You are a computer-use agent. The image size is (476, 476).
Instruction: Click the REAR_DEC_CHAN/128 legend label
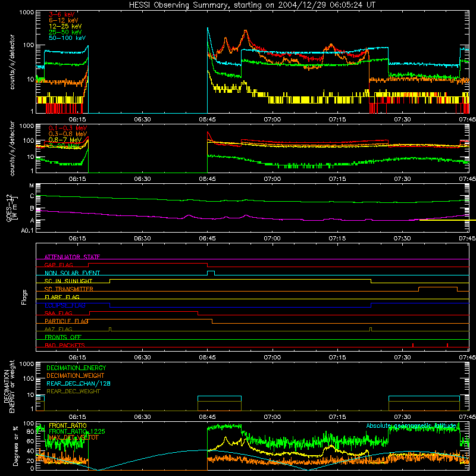coord(79,383)
